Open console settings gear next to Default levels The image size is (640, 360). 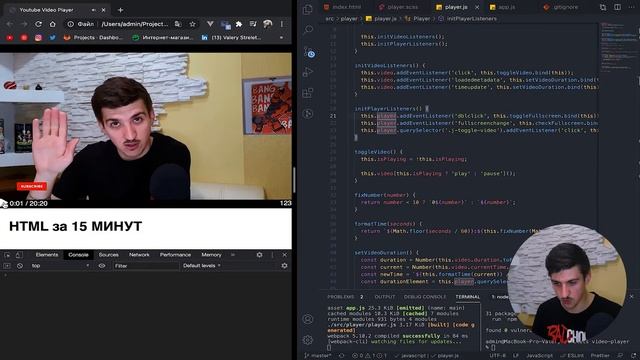284,266
